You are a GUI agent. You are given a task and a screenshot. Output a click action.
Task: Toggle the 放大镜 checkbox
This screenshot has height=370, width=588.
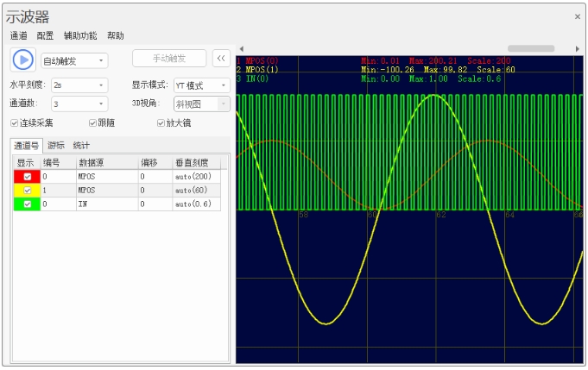161,123
